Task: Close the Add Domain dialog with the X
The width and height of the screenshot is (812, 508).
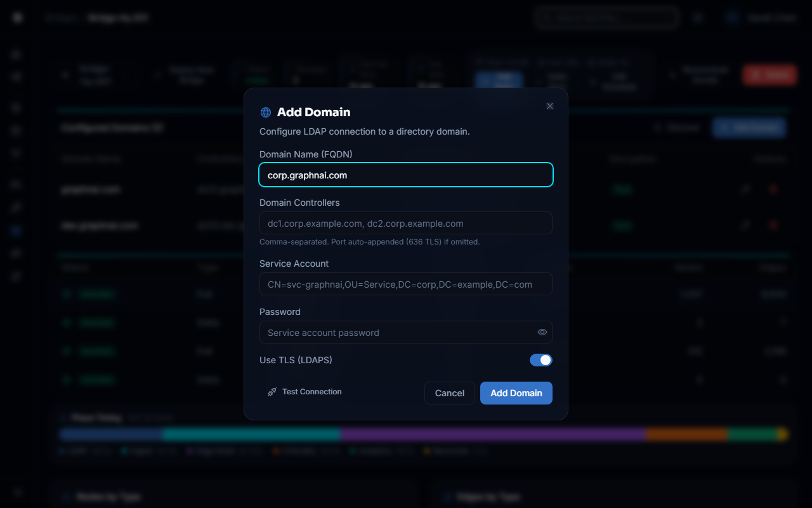Action: [x=549, y=106]
